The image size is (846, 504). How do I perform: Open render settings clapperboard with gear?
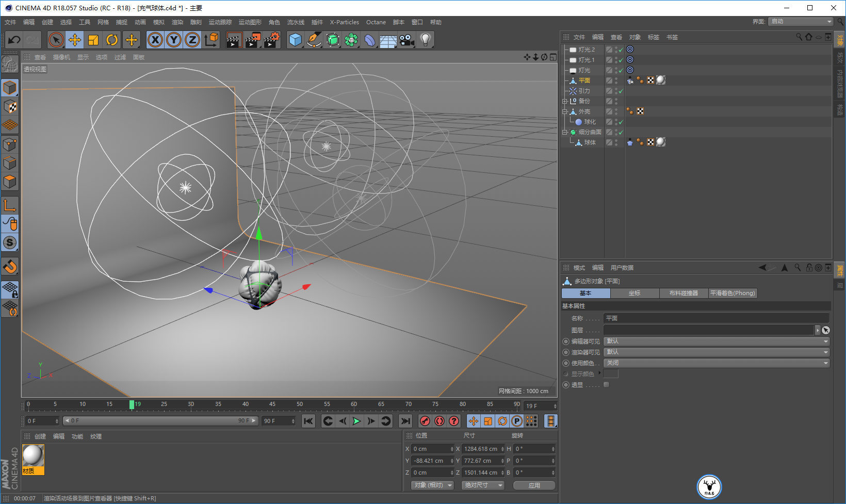pos(271,40)
